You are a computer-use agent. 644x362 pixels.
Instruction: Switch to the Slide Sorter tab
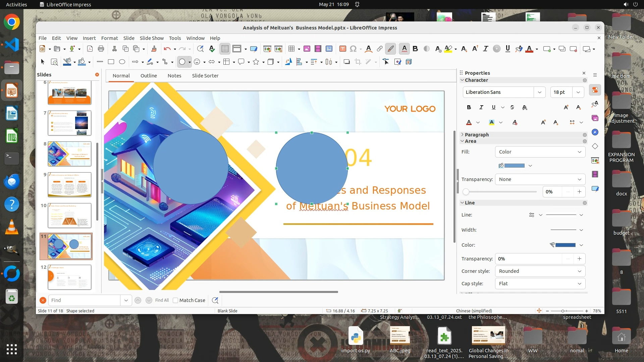[x=205, y=76]
